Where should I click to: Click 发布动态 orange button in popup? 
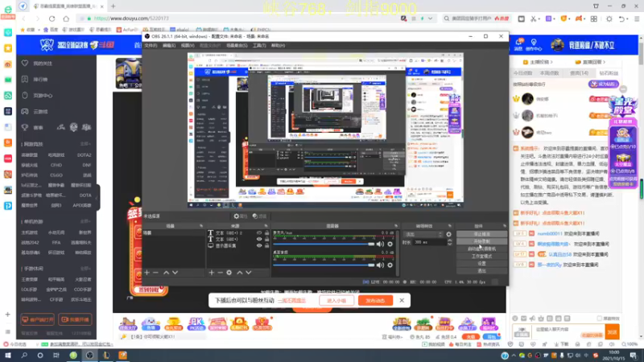pyautogui.click(x=375, y=300)
